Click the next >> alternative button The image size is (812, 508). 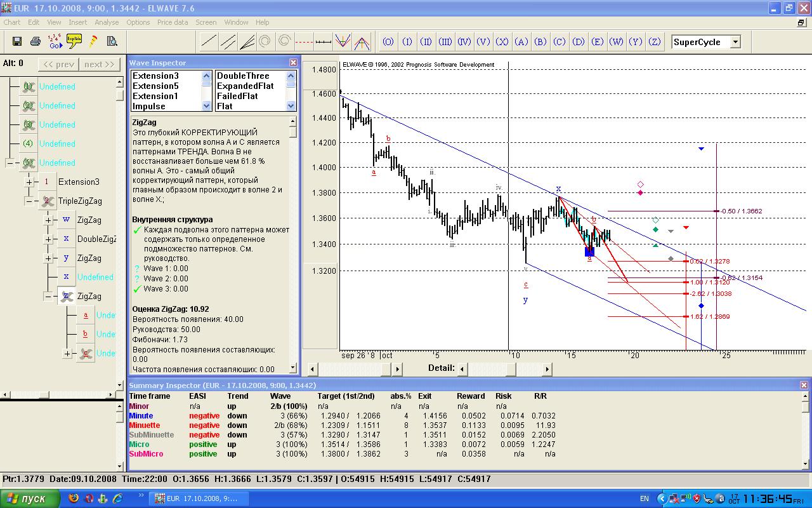point(100,64)
